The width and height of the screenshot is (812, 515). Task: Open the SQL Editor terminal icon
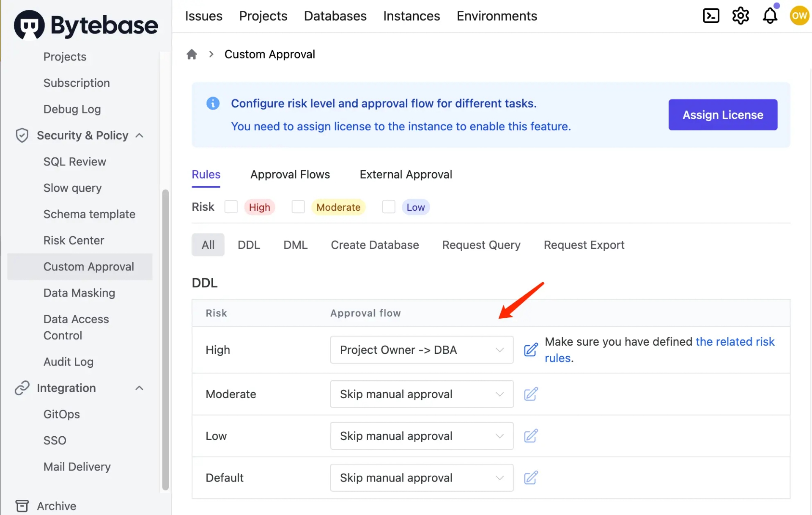coord(711,16)
